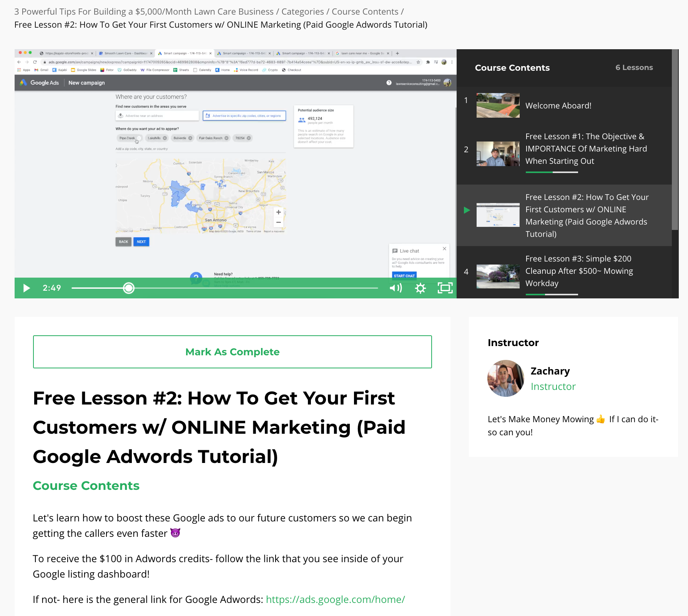Open Free Lesson #1 about marketing importance
The width and height of the screenshot is (688, 616).
click(586, 149)
